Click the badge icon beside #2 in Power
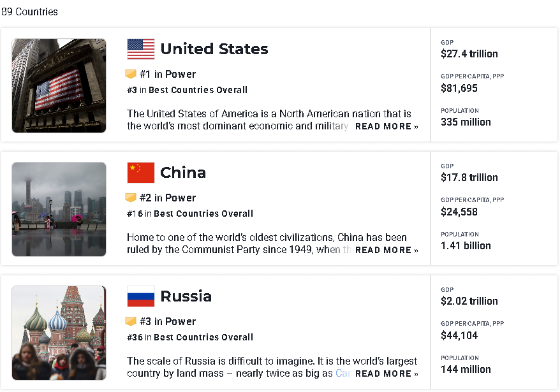This screenshot has width=560, height=392. coord(131,198)
